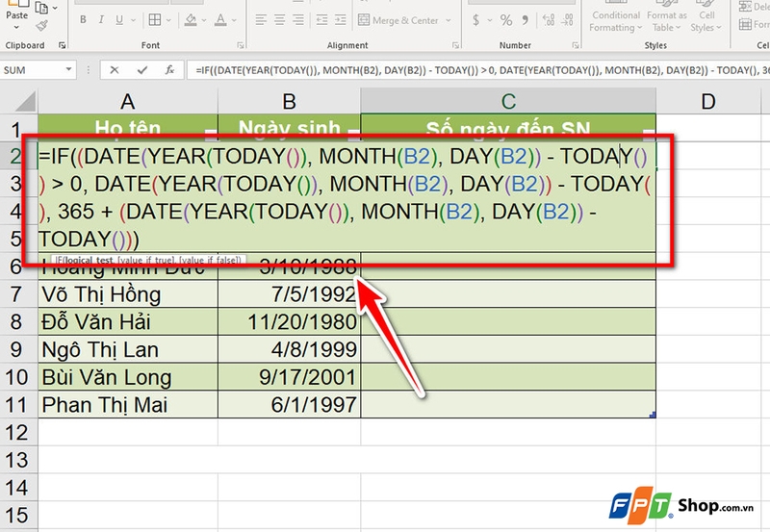Viewport: 770px width, 532px height.
Task: Apply Comma Style
Action: [x=525, y=19]
